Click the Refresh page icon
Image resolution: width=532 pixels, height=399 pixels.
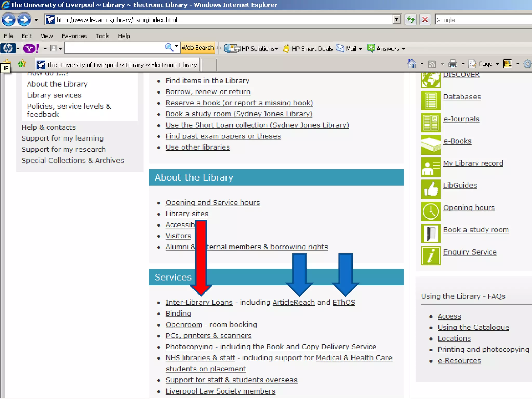pos(410,20)
